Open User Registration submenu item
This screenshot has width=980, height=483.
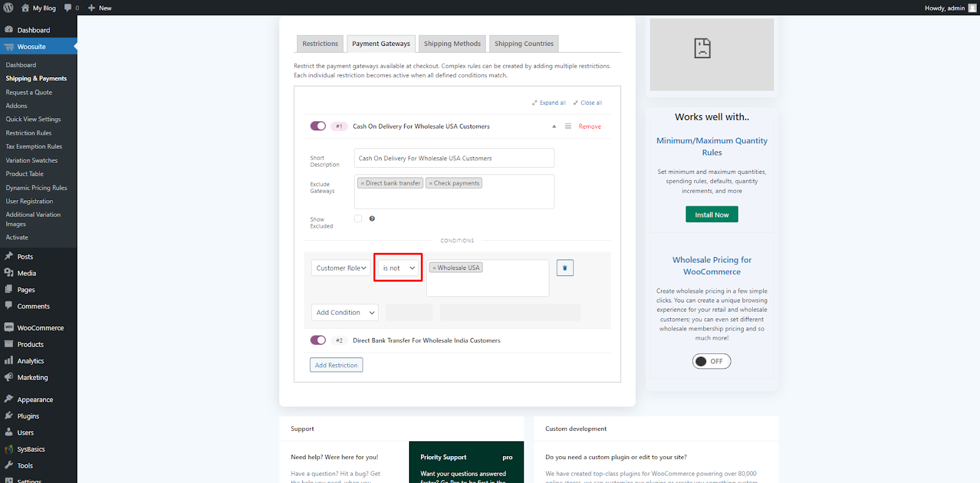29,201
